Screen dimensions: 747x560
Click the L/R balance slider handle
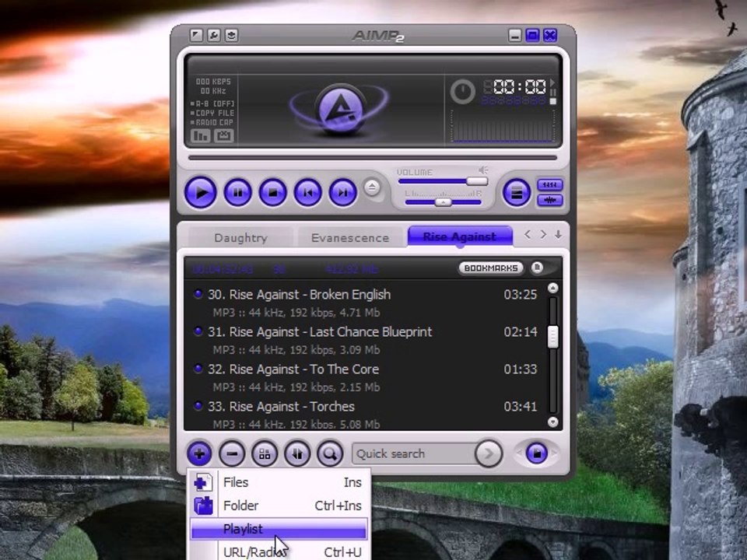443,202
